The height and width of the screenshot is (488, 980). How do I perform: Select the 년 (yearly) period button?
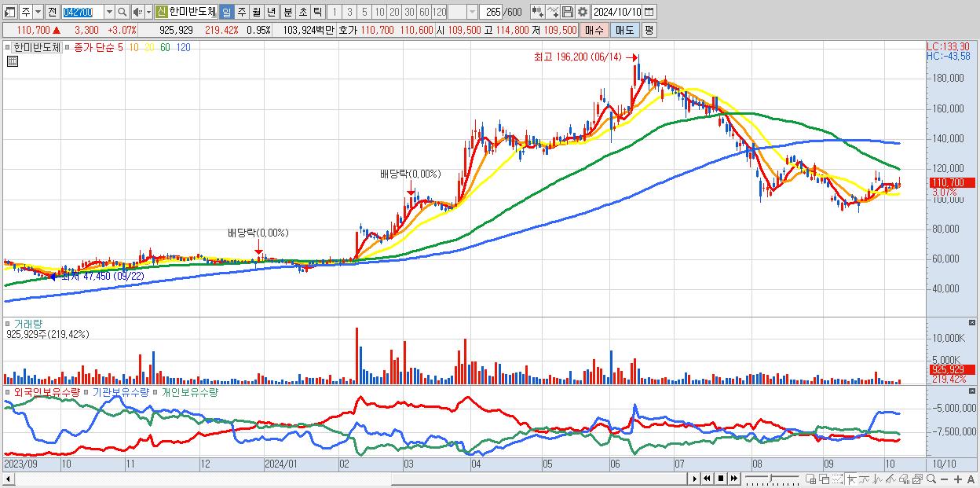(271, 12)
